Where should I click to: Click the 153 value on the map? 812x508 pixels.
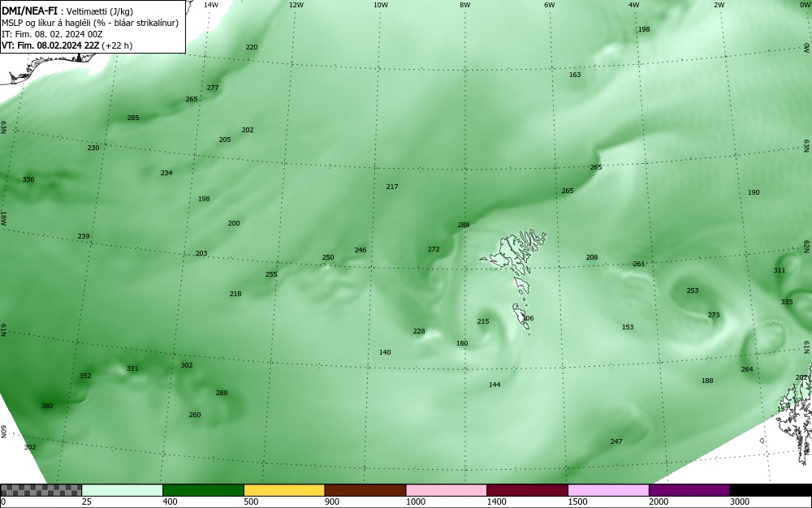pos(628,328)
